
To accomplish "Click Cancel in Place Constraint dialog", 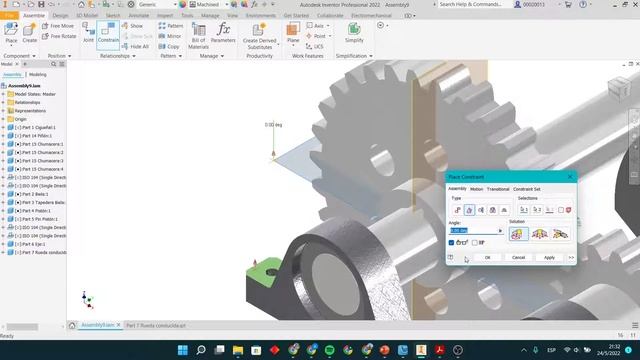I will pos(518,258).
